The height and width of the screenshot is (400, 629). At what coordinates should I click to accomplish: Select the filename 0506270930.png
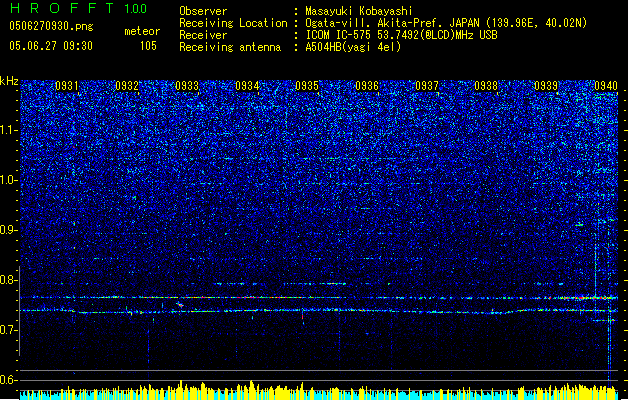coord(51,26)
